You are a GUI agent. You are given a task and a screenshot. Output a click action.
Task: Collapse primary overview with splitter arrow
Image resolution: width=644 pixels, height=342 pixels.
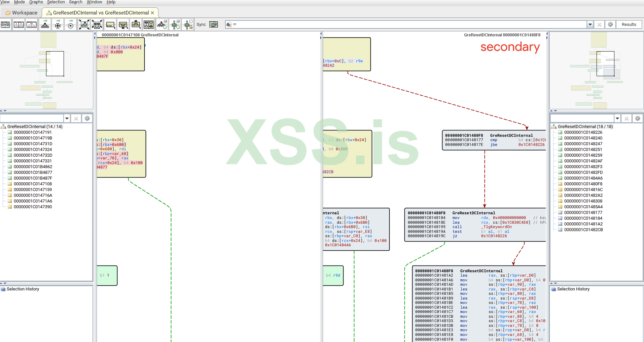[x=1, y=111]
